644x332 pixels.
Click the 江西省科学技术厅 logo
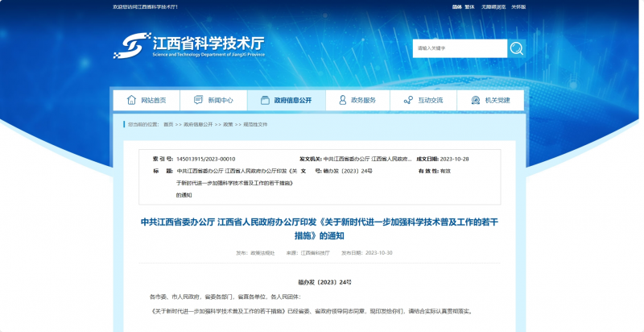click(x=189, y=46)
